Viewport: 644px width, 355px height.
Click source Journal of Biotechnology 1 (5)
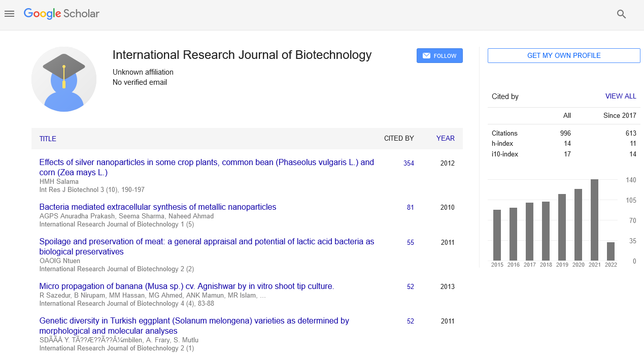coord(116,224)
